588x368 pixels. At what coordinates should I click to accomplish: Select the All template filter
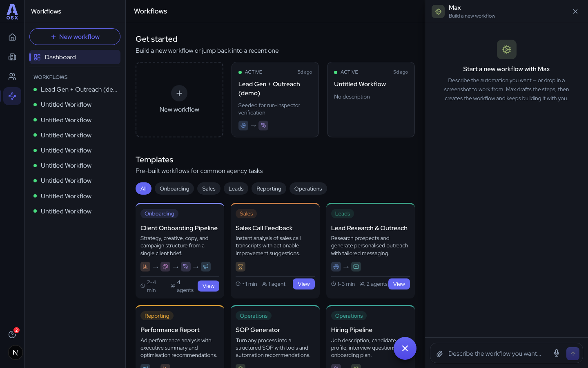tap(143, 188)
